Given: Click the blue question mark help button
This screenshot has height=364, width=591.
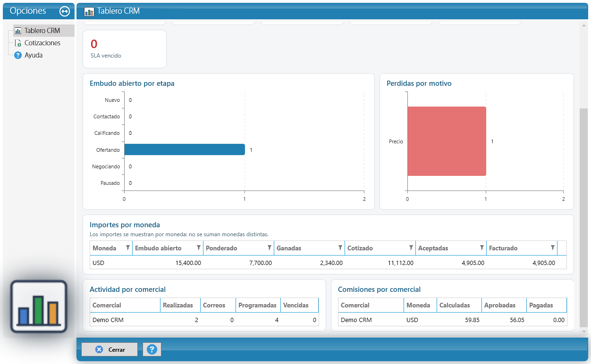Looking at the screenshot, I should click(x=152, y=349).
